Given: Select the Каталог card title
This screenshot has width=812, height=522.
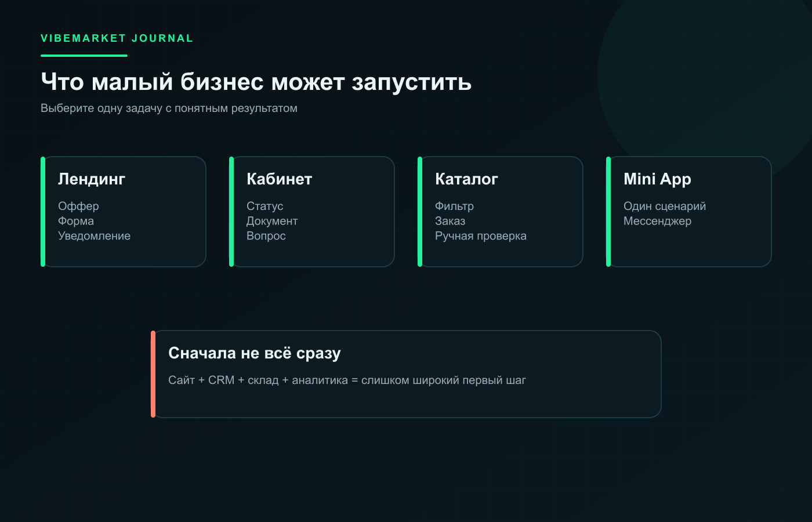Looking at the screenshot, I should (466, 179).
